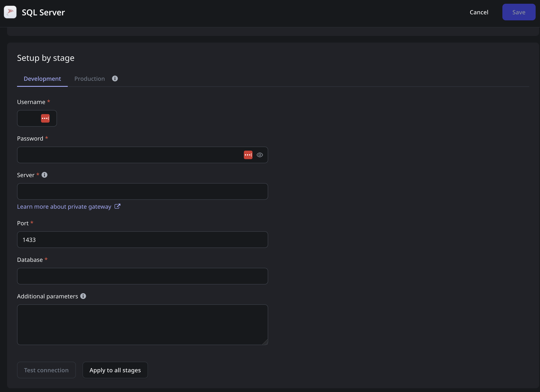Viewport: 540px width, 392px height.
Task: Click the Additional parameters text area
Action: click(143, 325)
